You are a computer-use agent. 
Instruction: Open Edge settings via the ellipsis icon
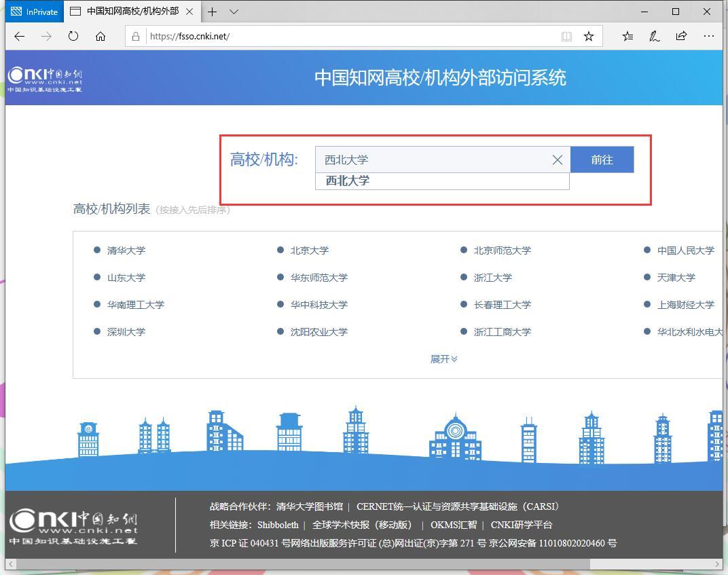pos(709,36)
